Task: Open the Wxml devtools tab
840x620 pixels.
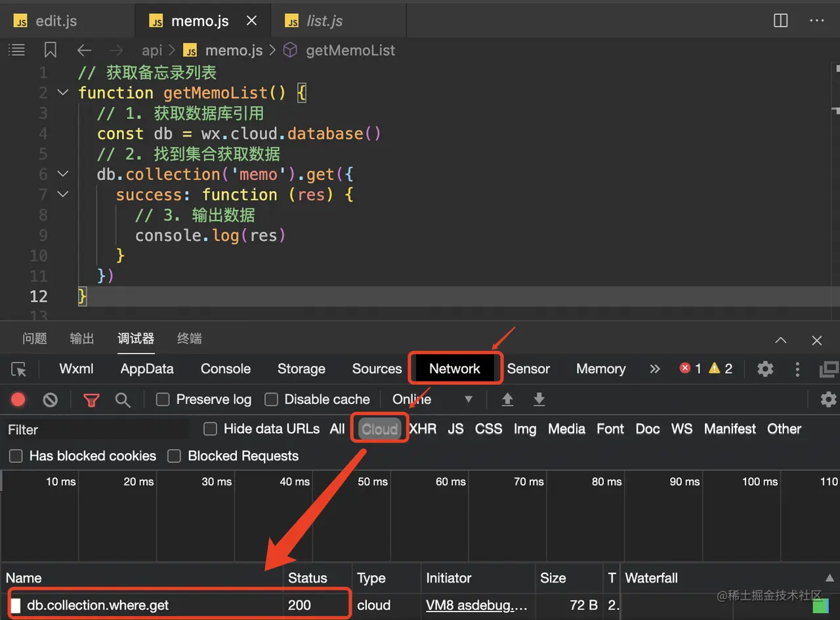Action: click(76, 369)
